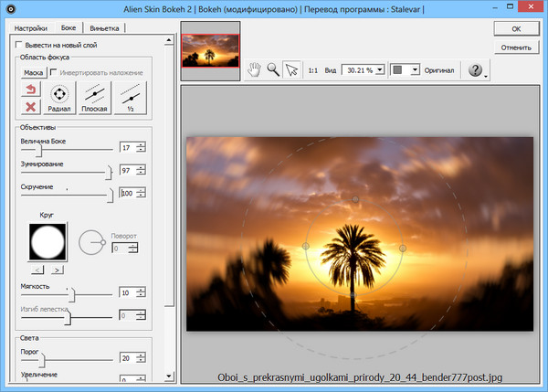Click the sunset preview thumbnail
548x392 pixels.
(x=208, y=54)
